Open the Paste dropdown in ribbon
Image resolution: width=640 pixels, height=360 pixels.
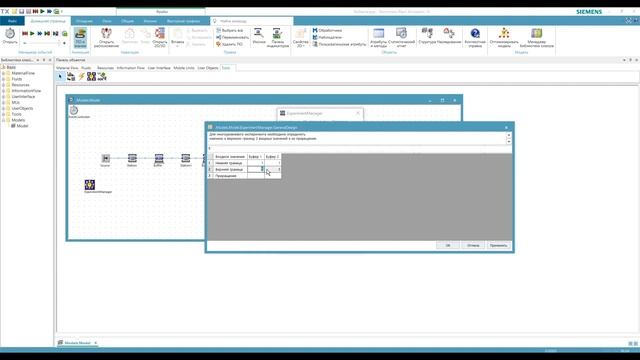[x=178, y=38]
